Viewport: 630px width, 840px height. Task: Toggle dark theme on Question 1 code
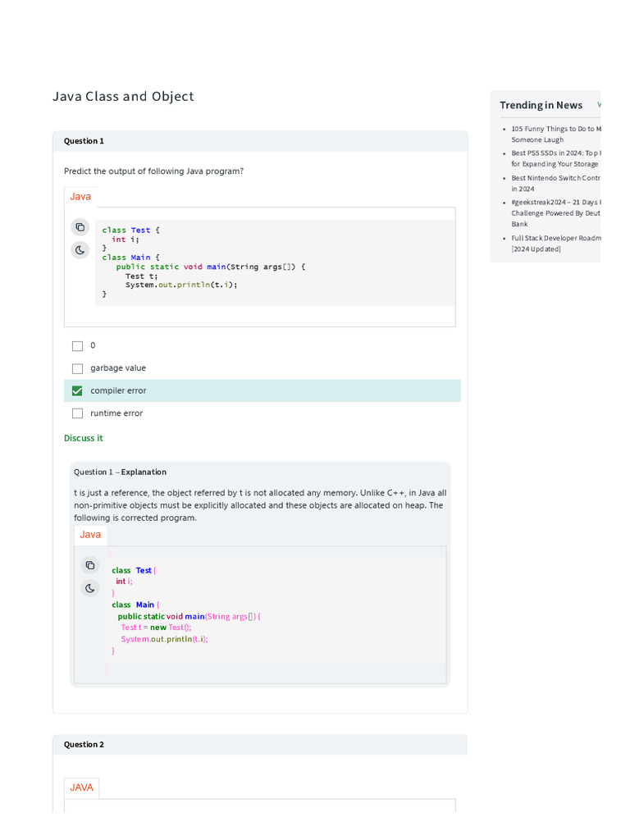tap(80, 250)
